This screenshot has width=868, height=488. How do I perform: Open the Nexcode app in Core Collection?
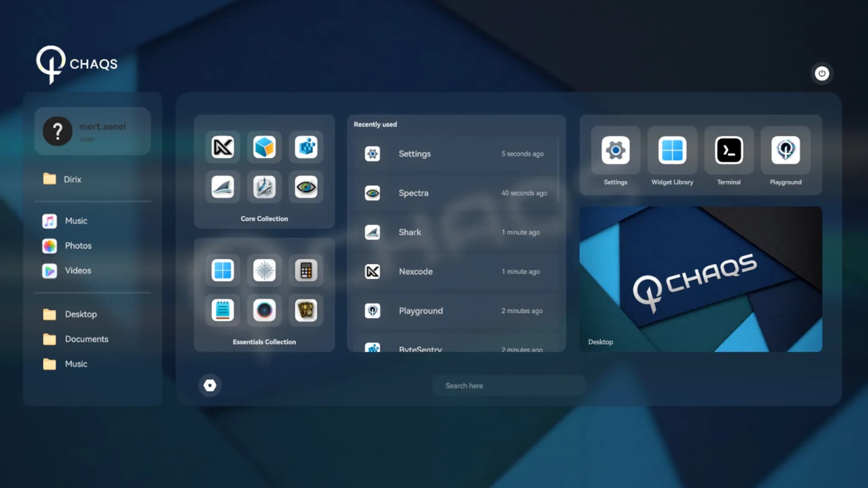coord(222,147)
